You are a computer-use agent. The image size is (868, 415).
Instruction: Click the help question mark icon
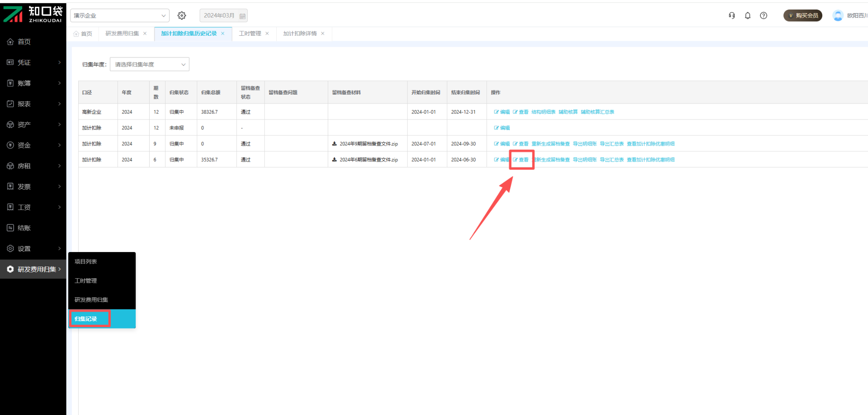coord(764,16)
